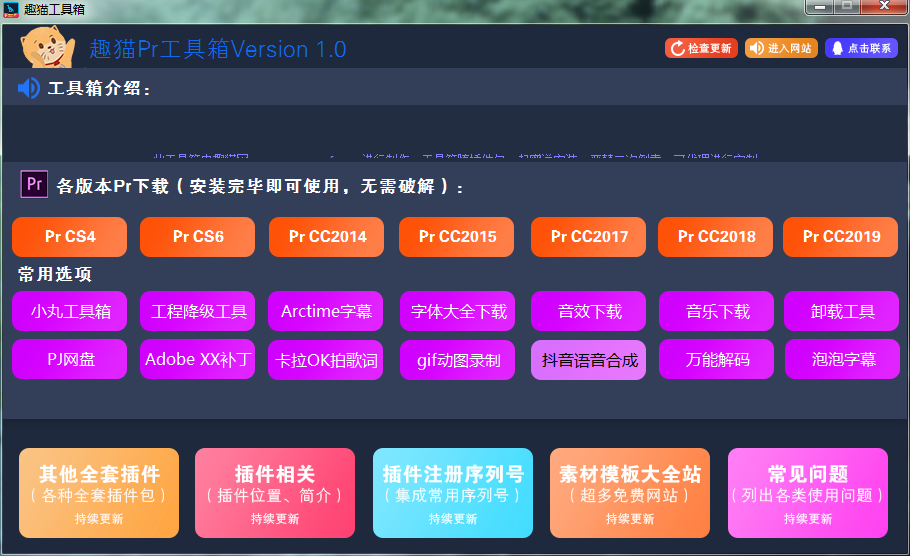Viewport: 910px width, 556px height.
Task: Download Pr CC2015 version
Action: (x=457, y=237)
